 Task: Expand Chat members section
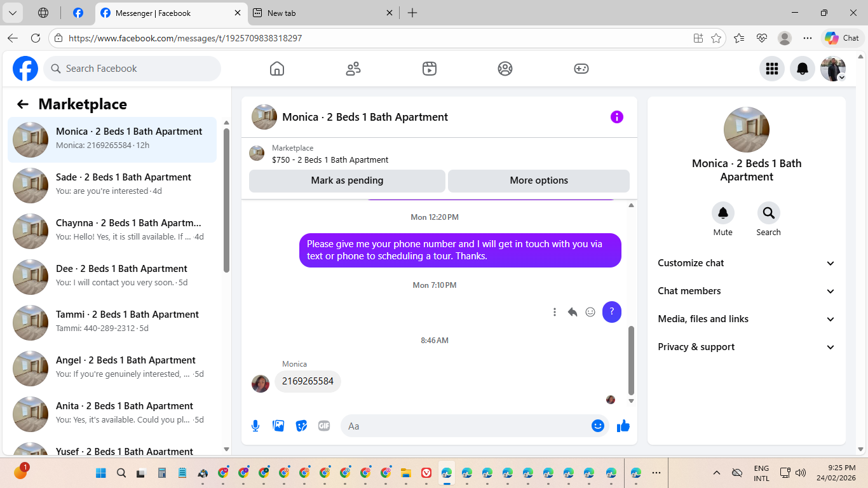pyautogui.click(x=747, y=291)
